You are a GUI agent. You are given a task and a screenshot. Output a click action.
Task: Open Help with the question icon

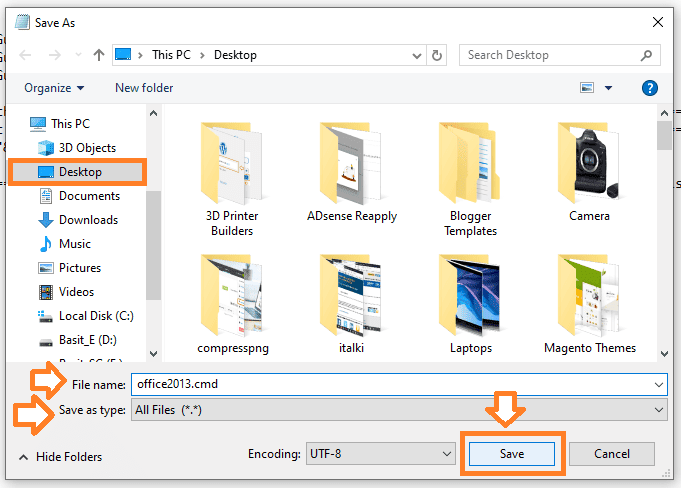pyautogui.click(x=650, y=88)
